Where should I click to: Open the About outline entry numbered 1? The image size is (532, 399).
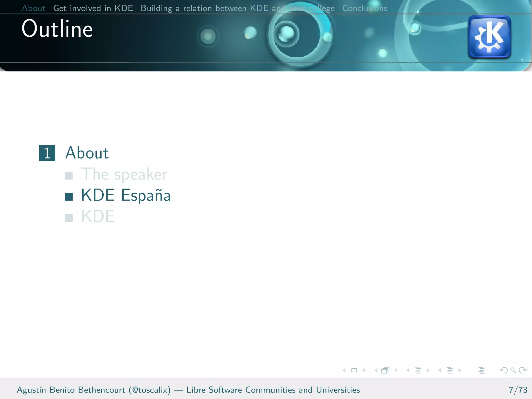(x=87, y=153)
